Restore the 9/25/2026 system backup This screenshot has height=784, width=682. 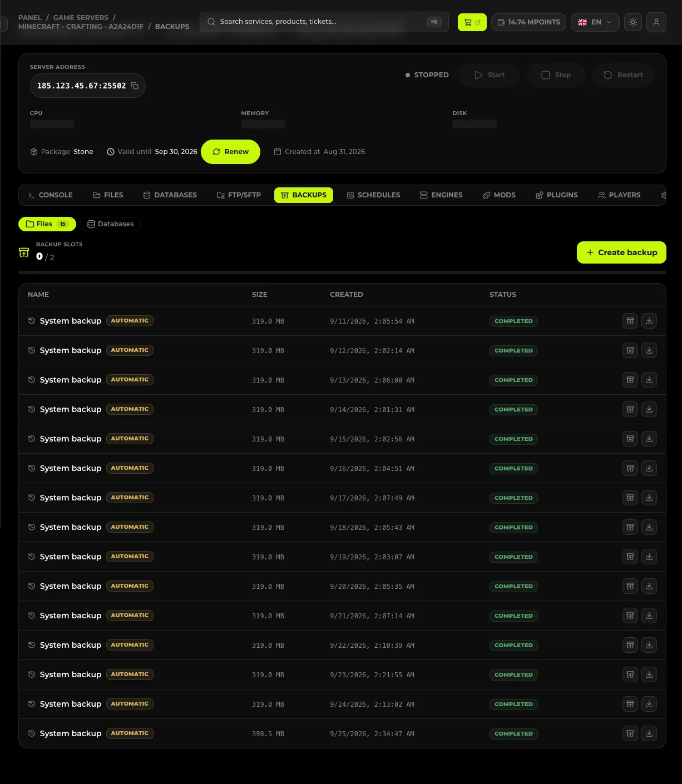630,733
